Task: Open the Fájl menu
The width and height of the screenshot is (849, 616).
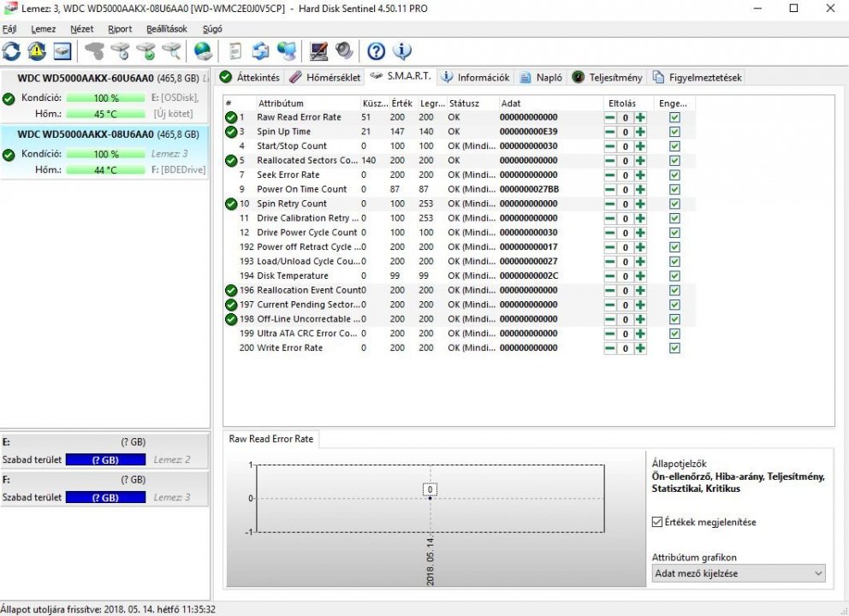Action: 9,29
